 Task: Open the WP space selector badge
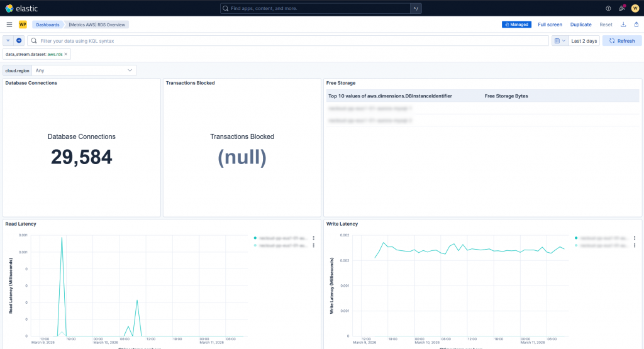click(23, 25)
